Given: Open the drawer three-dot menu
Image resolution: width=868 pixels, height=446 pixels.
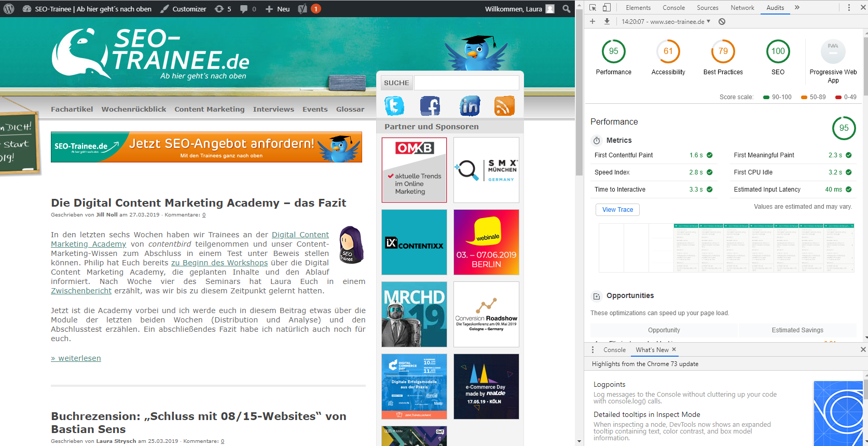Looking at the screenshot, I should tap(593, 350).
